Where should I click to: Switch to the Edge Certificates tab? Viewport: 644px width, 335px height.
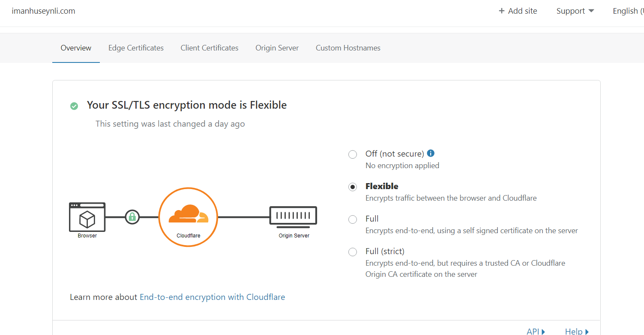tap(136, 48)
